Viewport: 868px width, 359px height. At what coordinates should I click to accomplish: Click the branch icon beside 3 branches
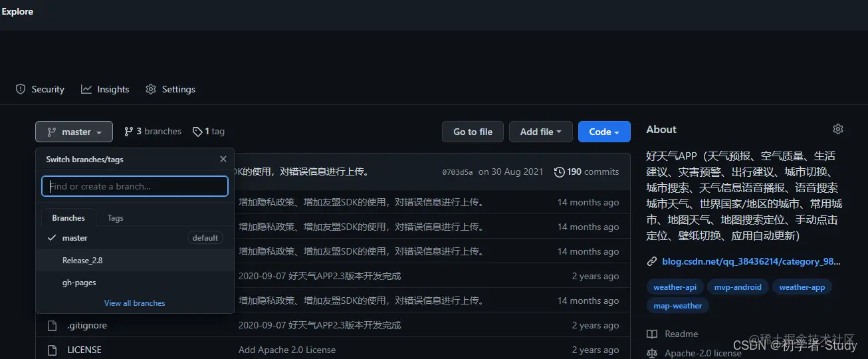coord(129,132)
